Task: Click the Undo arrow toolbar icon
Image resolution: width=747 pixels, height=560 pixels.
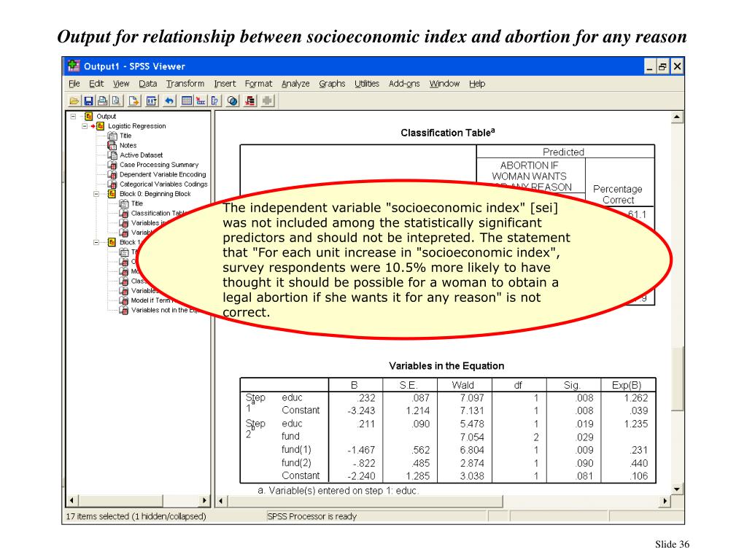Action: coord(169,101)
